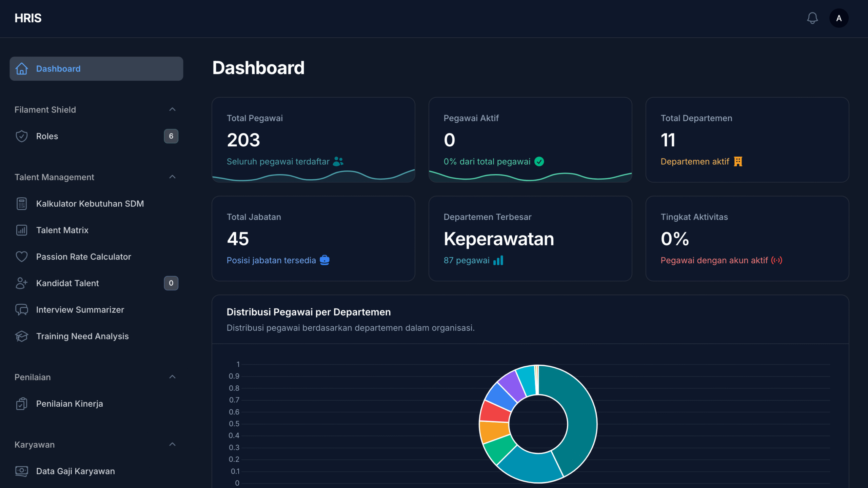The height and width of the screenshot is (488, 868).
Task: Collapse the Penilaian sidebar group
Action: point(172,377)
